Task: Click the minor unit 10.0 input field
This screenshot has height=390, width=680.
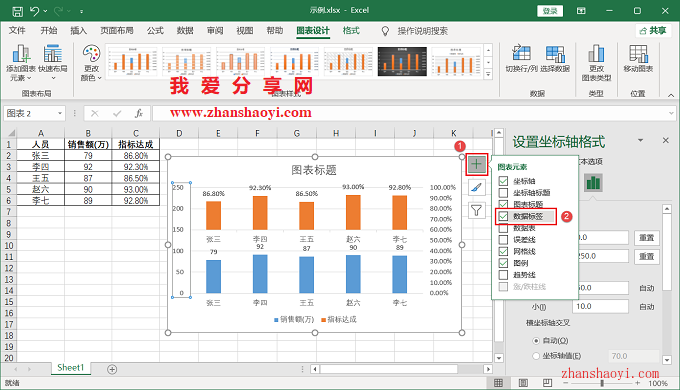Action: [x=600, y=306]
